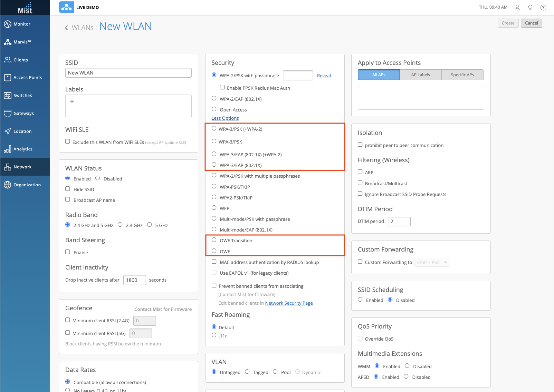The width and height of the screenshot is (554, 392).
Task: Enable the Hide SSID checkbox
Action: coord(68,189)
